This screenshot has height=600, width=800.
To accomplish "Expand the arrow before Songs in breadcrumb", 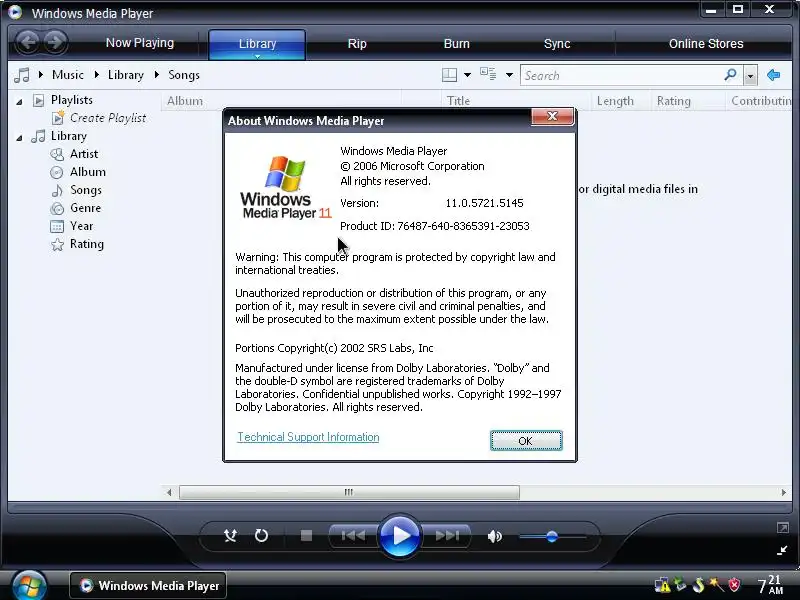I will tap(157, 75).
